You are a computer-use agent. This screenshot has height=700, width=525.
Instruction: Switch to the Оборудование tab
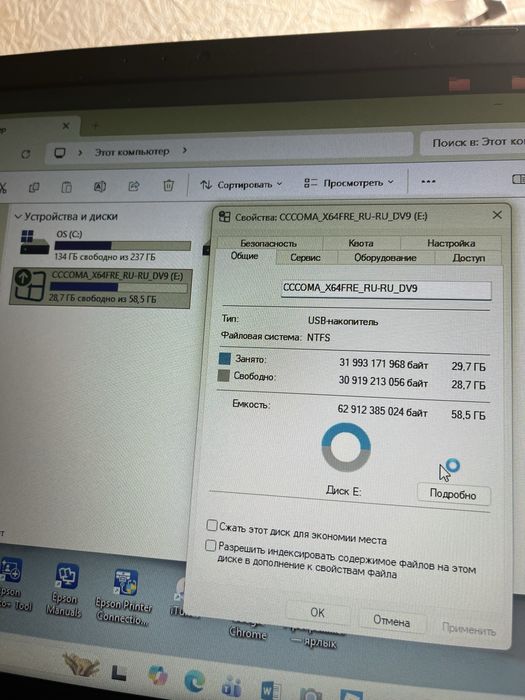(385, 258)
